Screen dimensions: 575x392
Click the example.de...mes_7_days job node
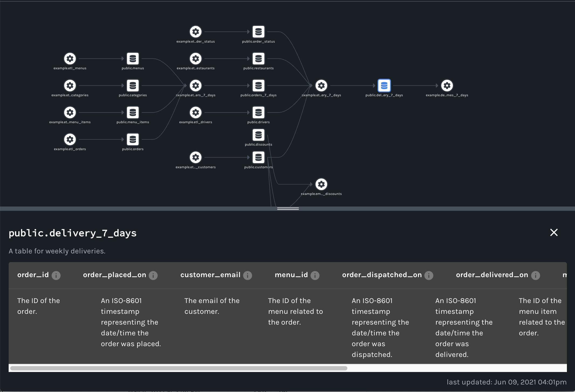447,86
